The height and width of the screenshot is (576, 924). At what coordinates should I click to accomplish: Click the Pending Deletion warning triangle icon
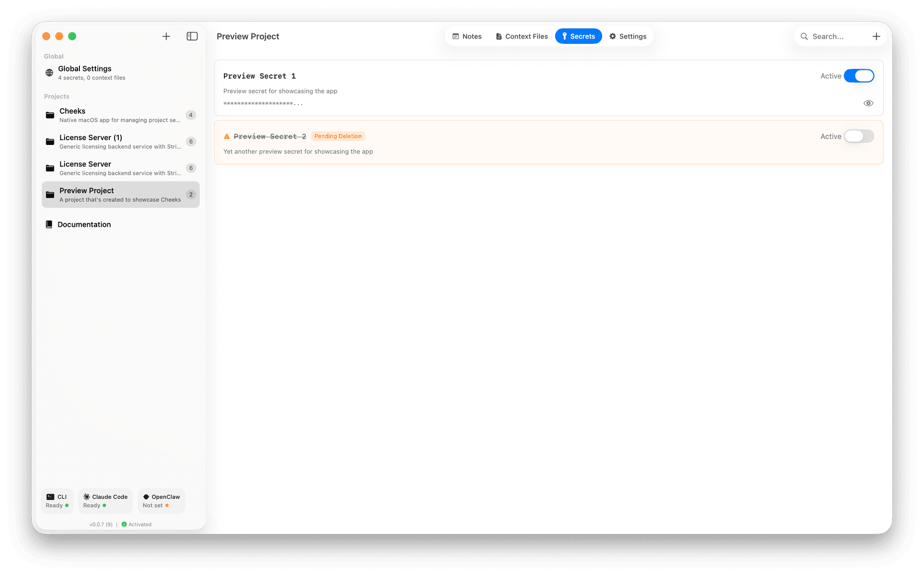[x=227, y=136]
